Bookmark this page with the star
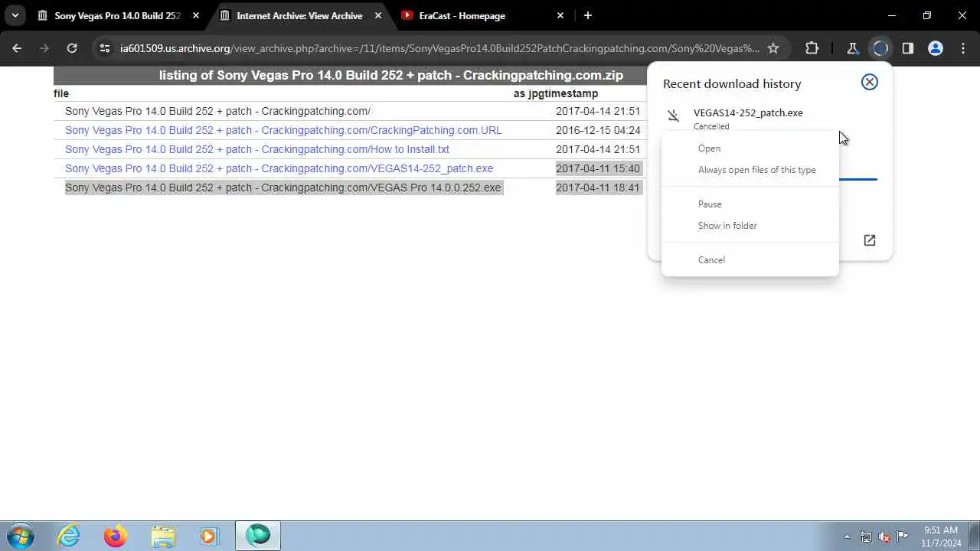Image resolution: width=980 pixels, height=551 pixels. 773,48
